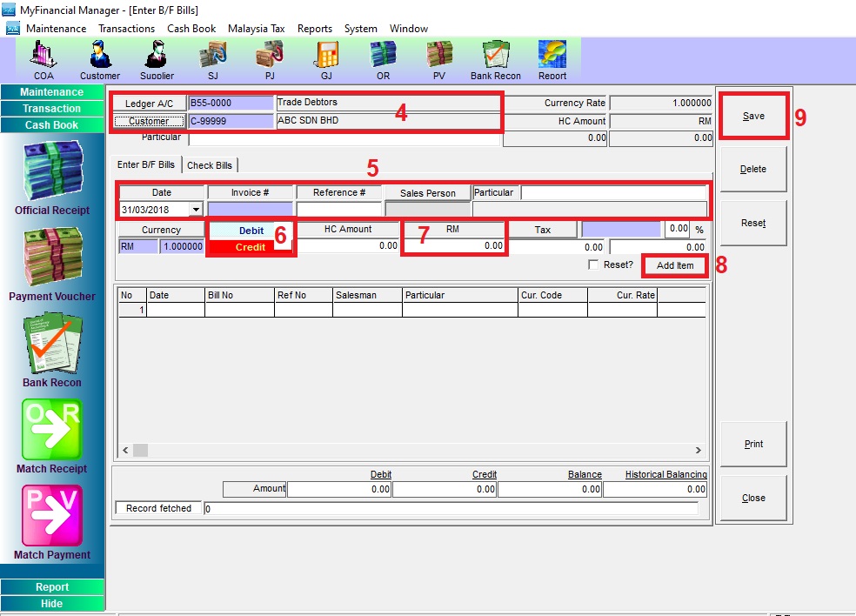Expand the Maintenance sidebar section
856x616 pixels.
pyautogui.click(x=52, y=92)
